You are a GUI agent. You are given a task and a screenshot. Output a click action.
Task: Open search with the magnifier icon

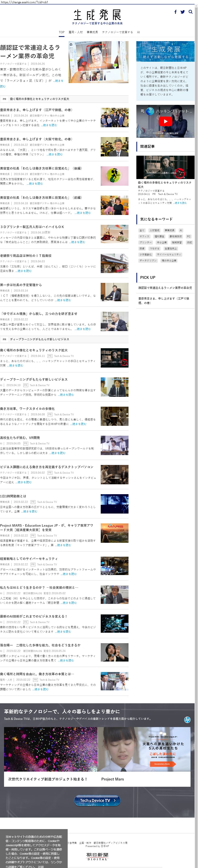point(191,12)
